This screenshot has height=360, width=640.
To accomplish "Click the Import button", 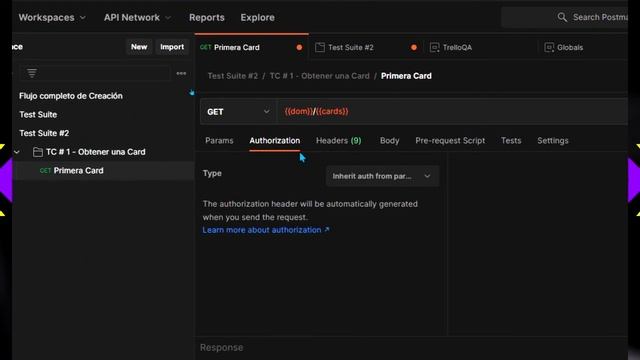I will coord(172,47).
